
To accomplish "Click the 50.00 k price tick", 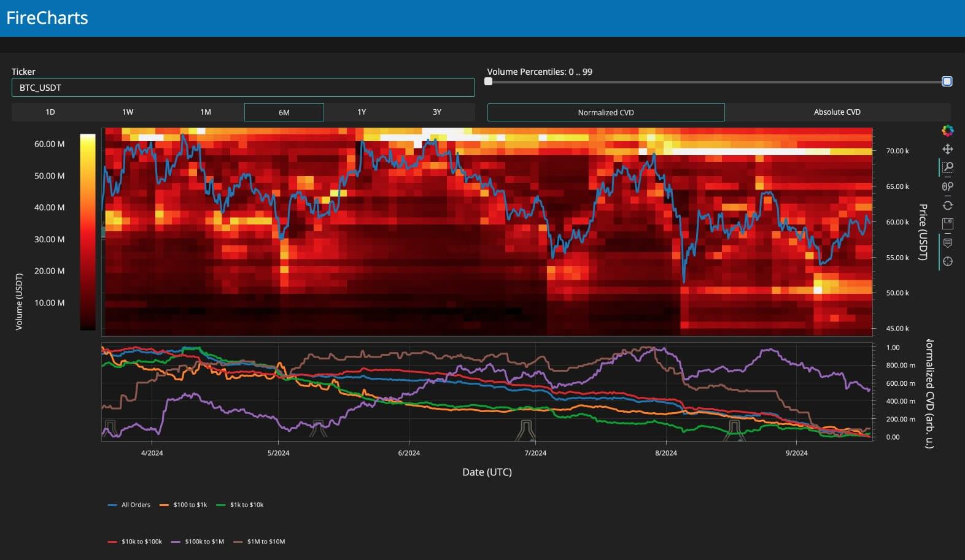I will (897, 293).
